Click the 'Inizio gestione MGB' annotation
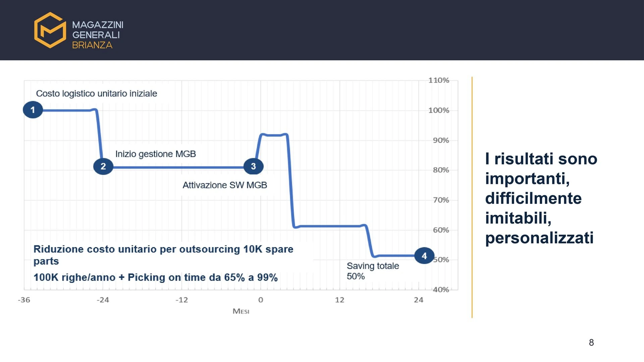The width and height of the screenshot is (644, 362). [156, 154]
